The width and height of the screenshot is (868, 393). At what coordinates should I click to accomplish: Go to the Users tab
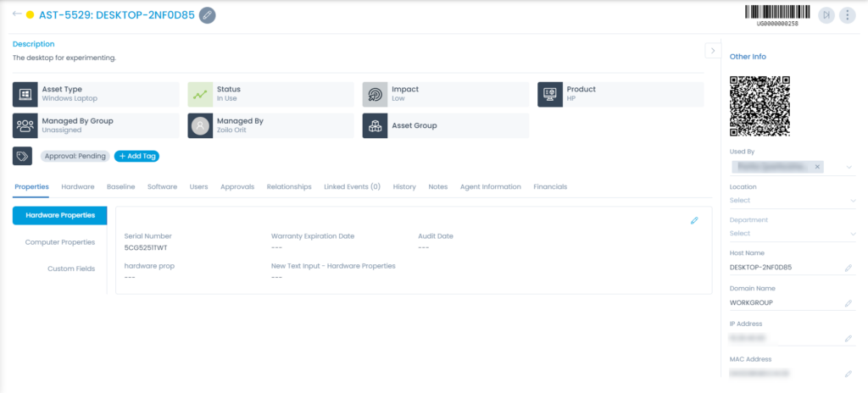click(198, 187)
